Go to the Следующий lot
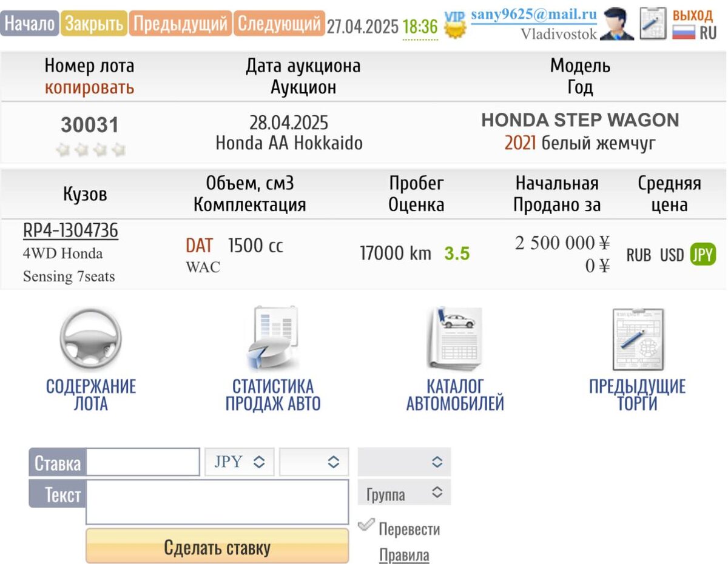Image resolution: width=728 pixels, height=564 pixels. click(x=279, y=24)
